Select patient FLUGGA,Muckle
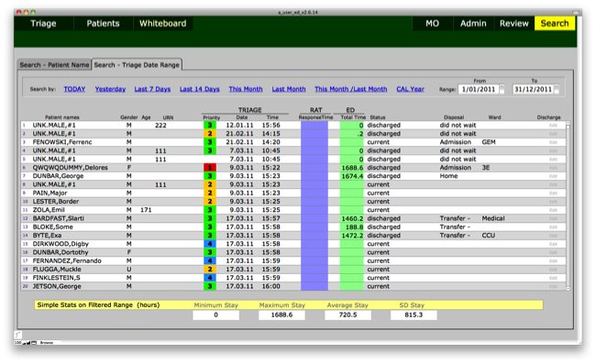 coord(57,270)
